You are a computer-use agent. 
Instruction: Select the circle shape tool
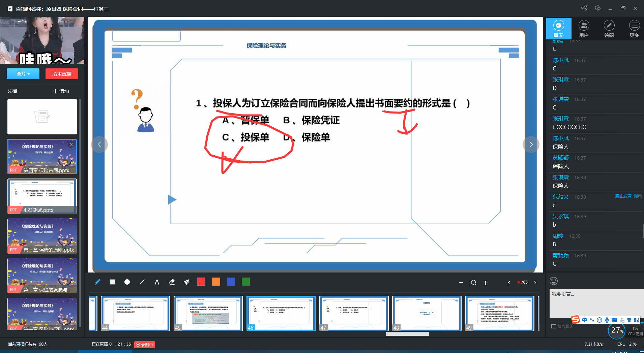point(127,282)
